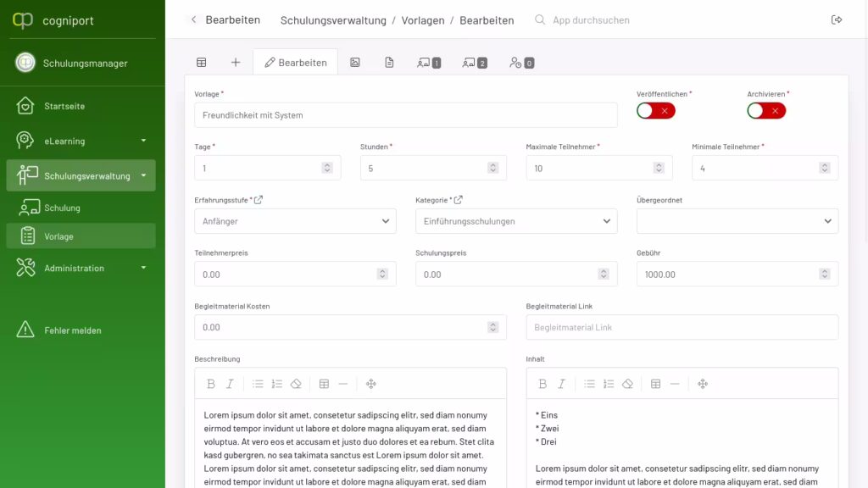This screenshot has width=868, height=488.
Task: Click the logout icon in top bar
Action: click(x=837, y=19)
